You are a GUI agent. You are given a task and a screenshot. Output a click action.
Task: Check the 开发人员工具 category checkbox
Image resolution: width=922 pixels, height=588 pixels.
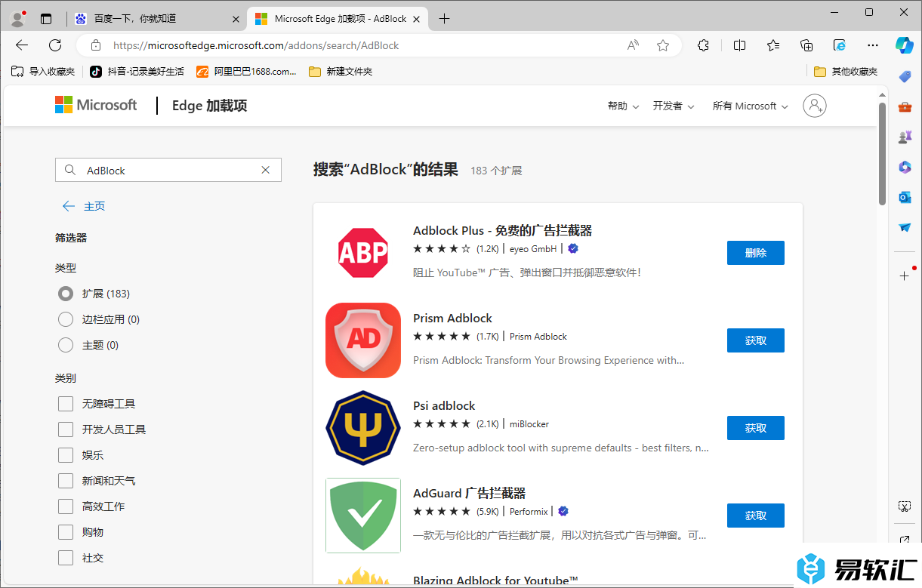[x=66, y=429]
